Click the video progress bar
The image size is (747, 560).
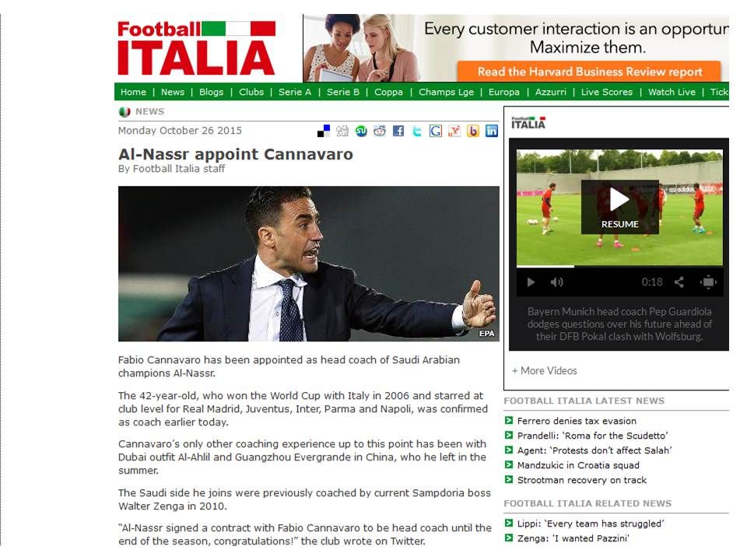pyautogui.click(x=619, y=266)
